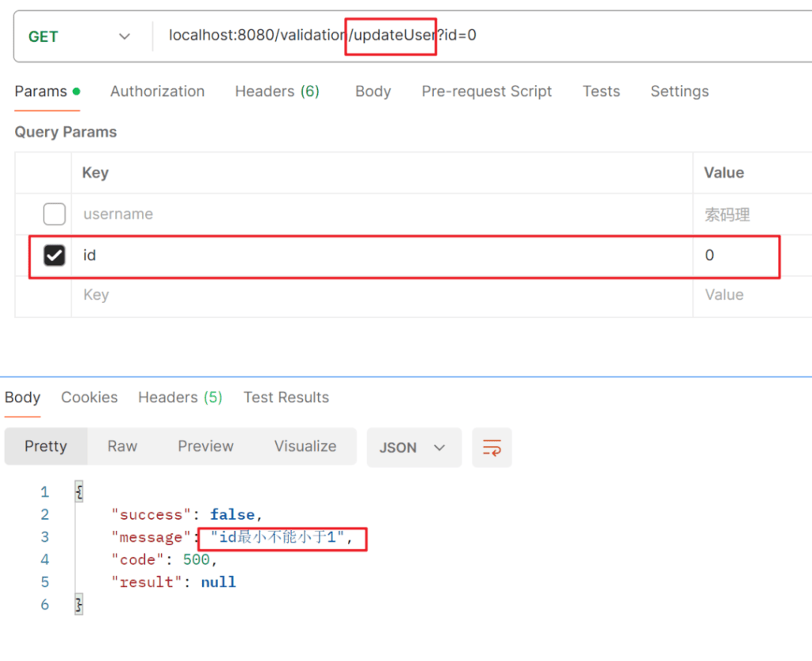Show the response Cookies tab
812x661 pixels.
coord(89,398)
